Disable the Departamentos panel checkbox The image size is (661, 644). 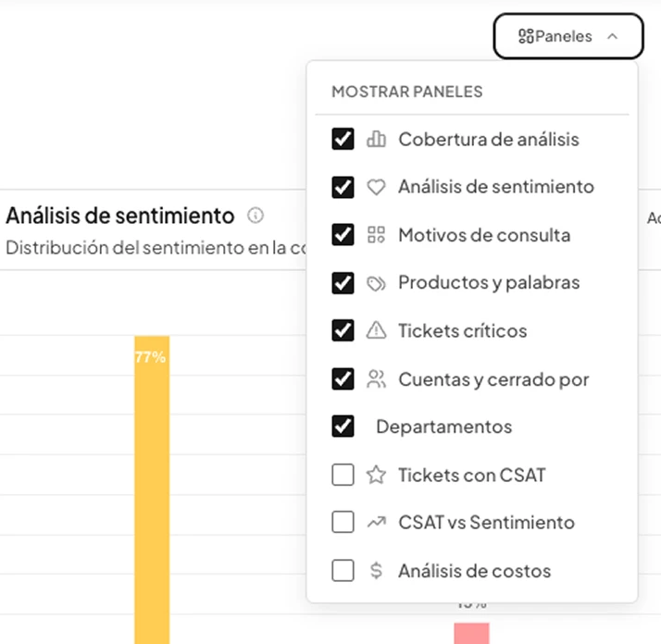click(343, 427)
